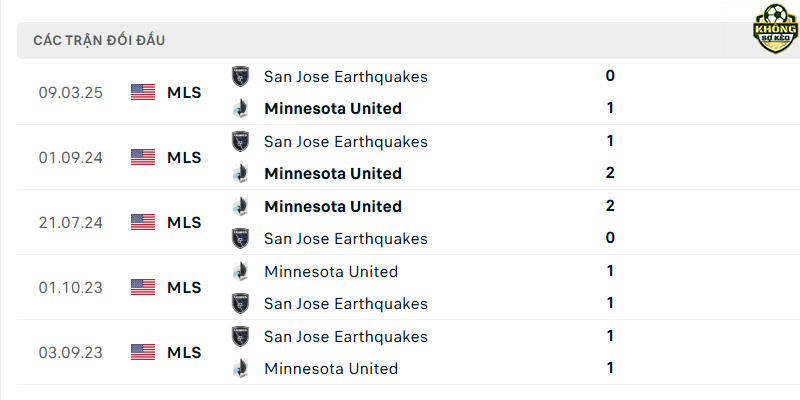Select MLS league label for 01.10.23 match

pos(184,287)
